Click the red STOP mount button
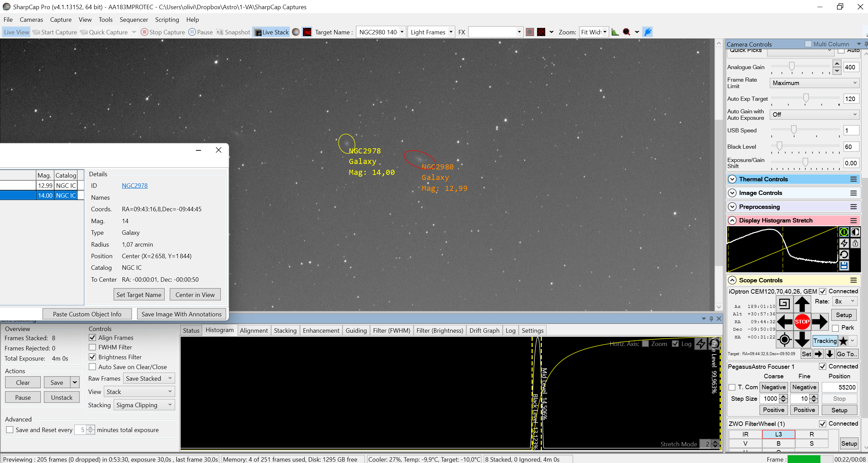Viewport: 868px width, 463px height. tap(802, 321)
